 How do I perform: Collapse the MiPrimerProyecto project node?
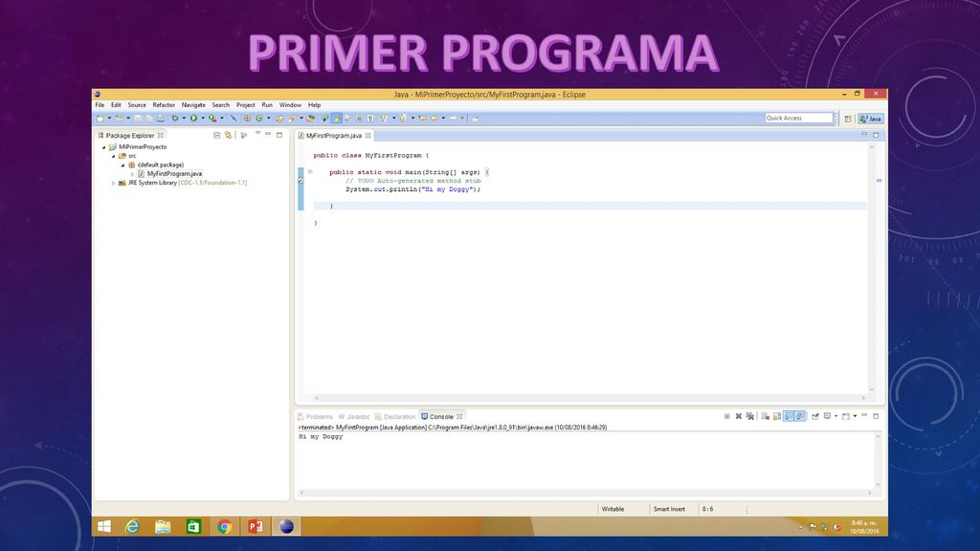click(103, 147)
